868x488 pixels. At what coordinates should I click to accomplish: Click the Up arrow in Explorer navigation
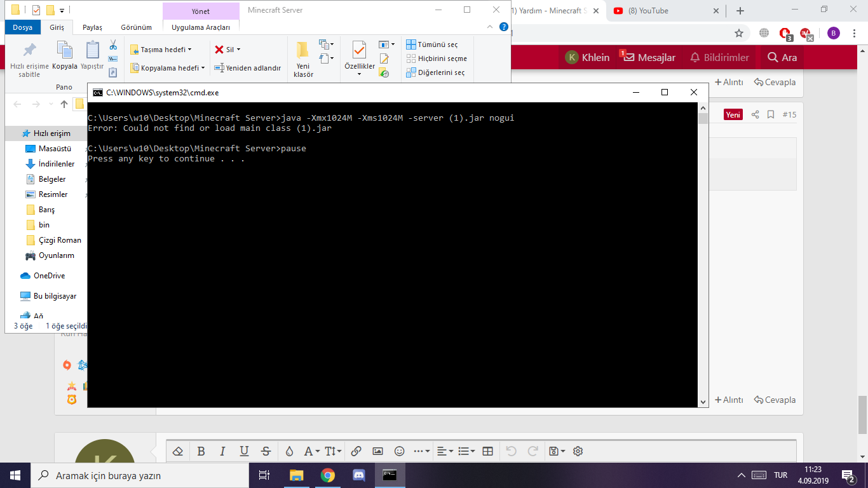(64, 104)
